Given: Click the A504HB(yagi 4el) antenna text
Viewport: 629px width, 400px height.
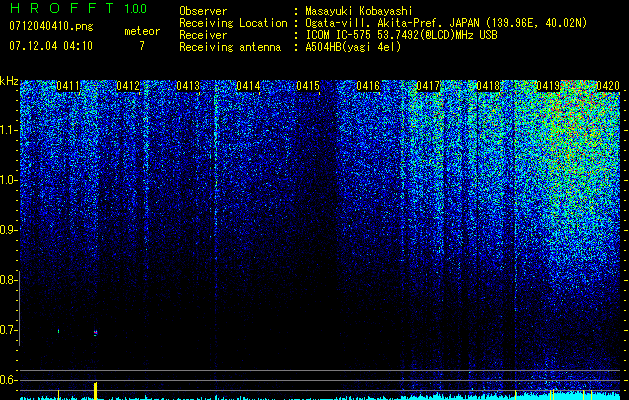Looking at the screenshot, I should [x=353, y=47].
